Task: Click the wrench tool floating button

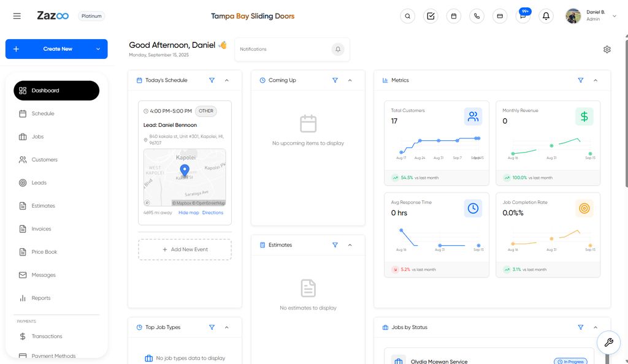Action: (608, 343)
